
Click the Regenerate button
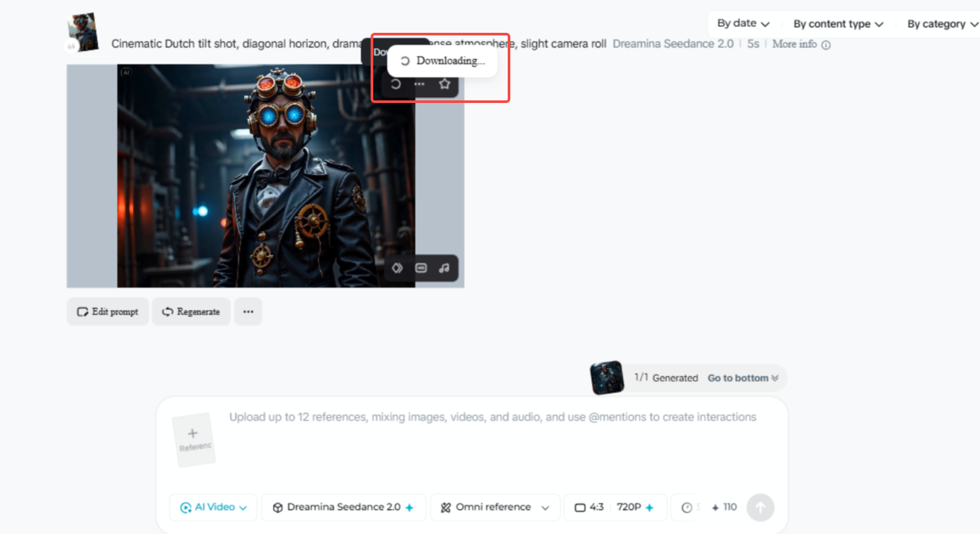(191, 312)
